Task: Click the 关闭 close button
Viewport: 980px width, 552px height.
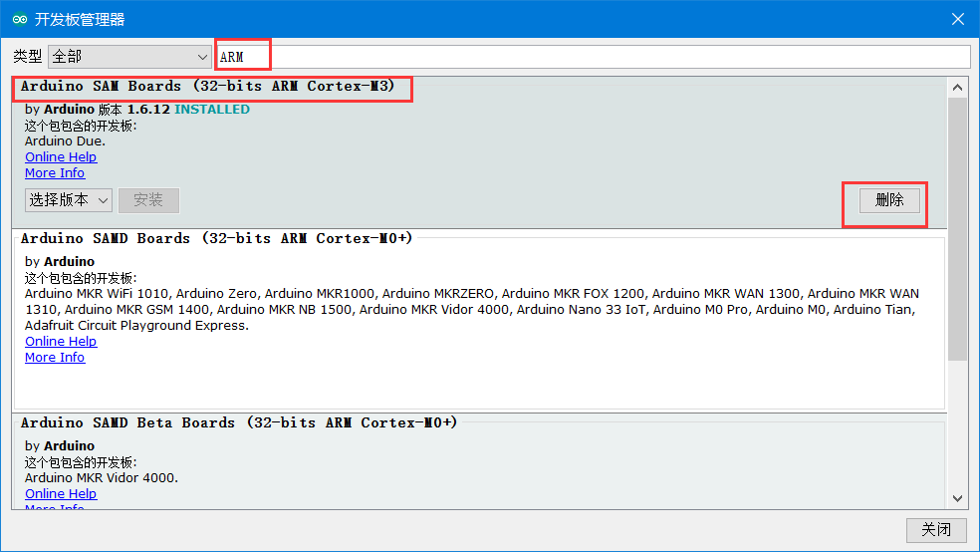Action: coord(936,530)
